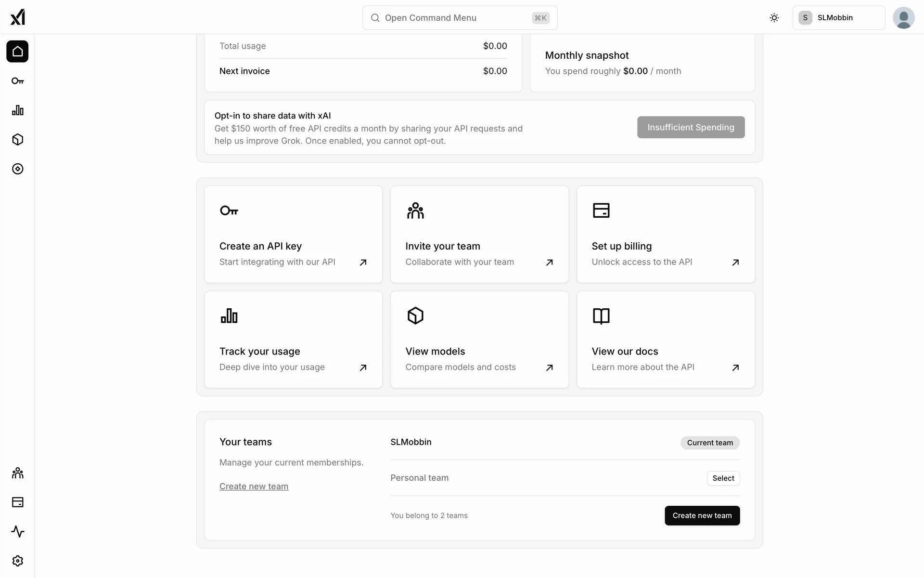Image resolution: width=924 pixels, height=578 pixels.
Task: Open the billing card sidebar icon
Action: pos(17,502)
